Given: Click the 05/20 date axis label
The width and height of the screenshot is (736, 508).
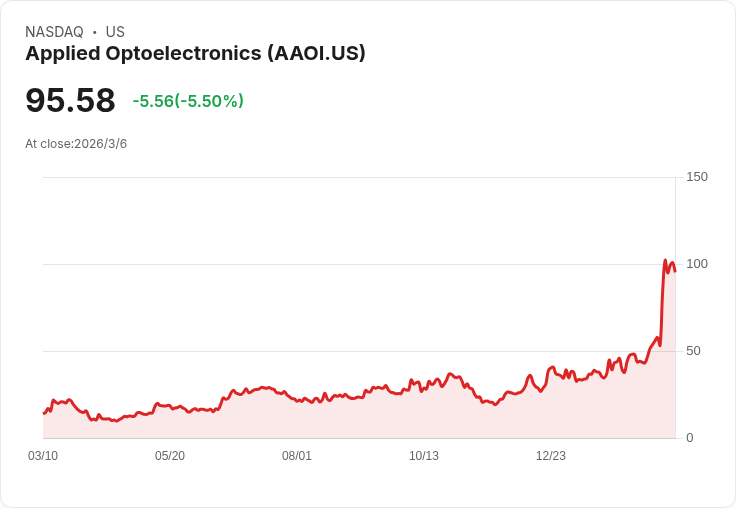Looking at the screenshot, I should [x=170, y=456].
